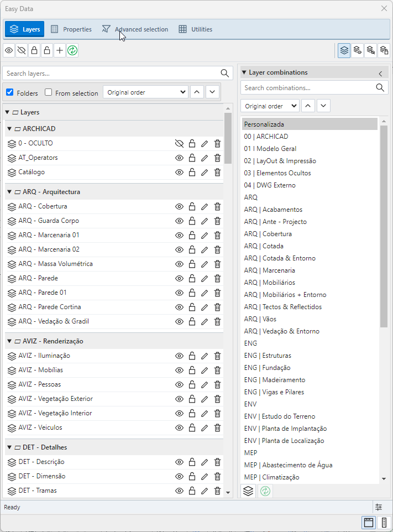Collapse the AVIZ - Renderização folder

9,341
